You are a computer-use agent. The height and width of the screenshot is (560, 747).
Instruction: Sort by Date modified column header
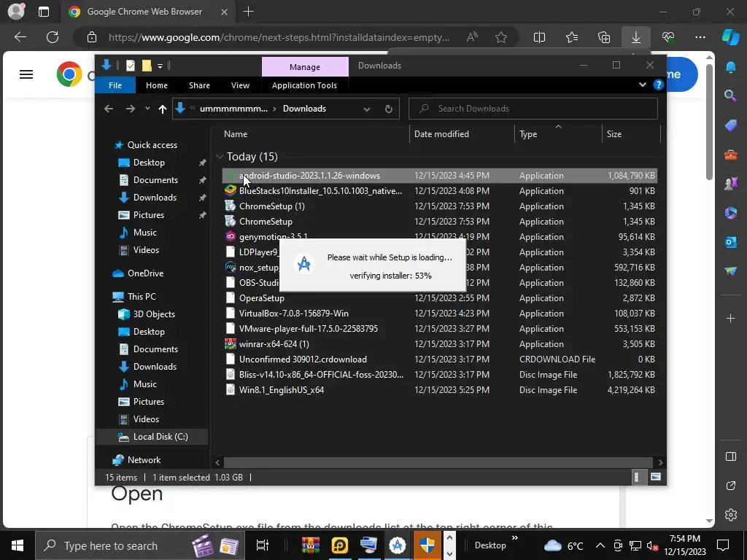point(462,134)
